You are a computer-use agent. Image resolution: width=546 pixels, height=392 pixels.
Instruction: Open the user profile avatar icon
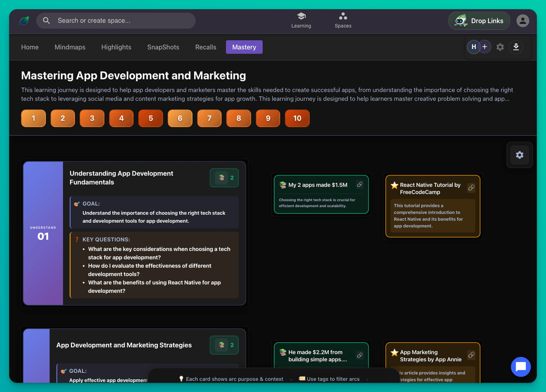tap(523, 21)
